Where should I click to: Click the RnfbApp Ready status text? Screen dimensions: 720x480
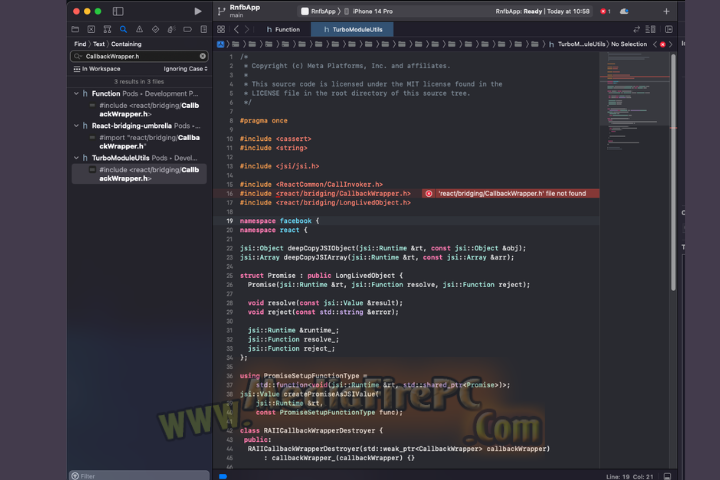coord(542,11)
